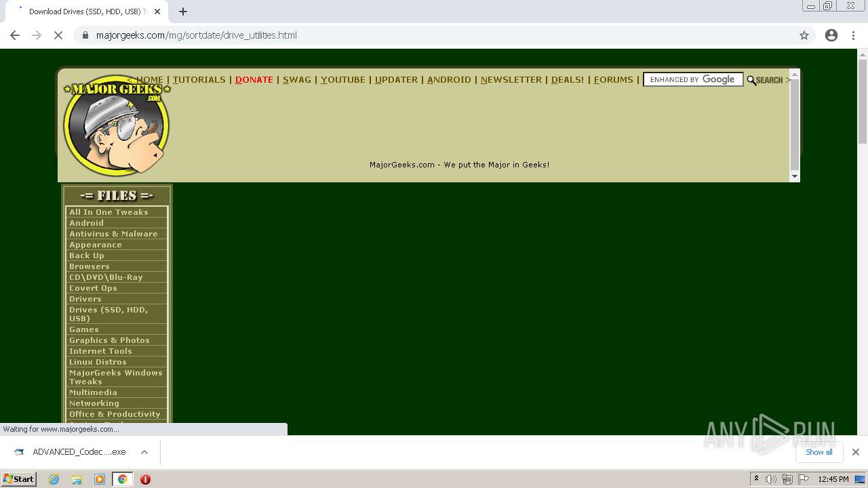The image size is (868, 488).
Task: Click the header frame scroll-up arrow
Action: 795,74
